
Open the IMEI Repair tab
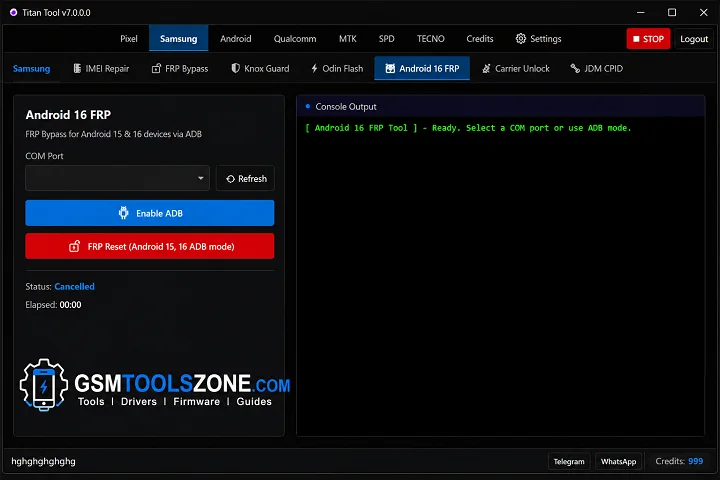click(101, 68)
